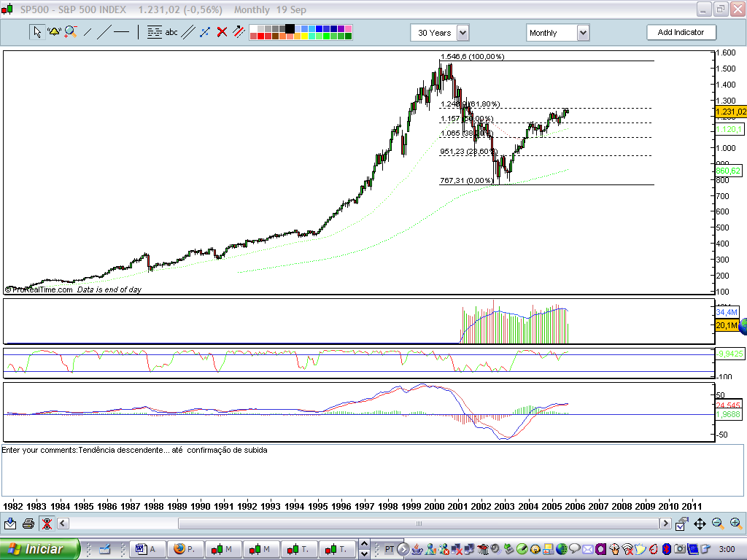Select the pointer/cursor tool
747x560 pixels.
pyautogui.click(x=37, y=33)
